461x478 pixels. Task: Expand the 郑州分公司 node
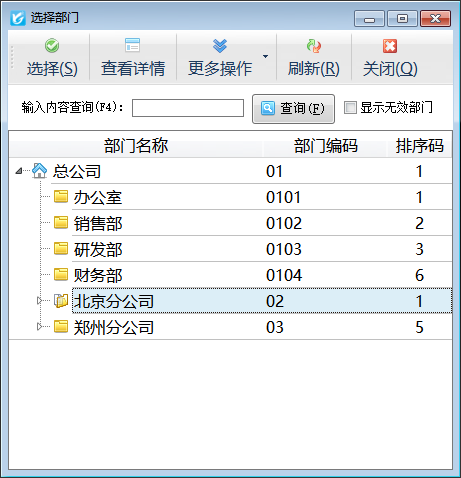[39, 326]
